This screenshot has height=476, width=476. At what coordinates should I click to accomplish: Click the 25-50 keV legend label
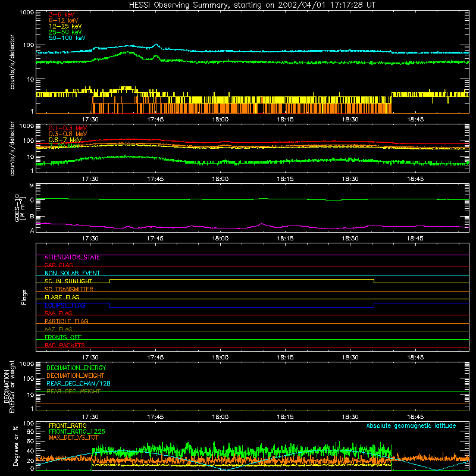coord(65,32)
